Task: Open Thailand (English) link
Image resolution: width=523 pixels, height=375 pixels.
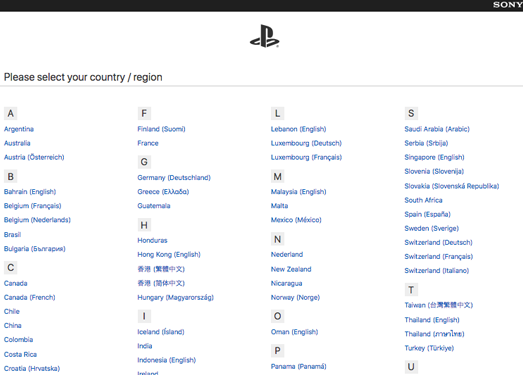Action: pyautogui.click(x=432, y=320)
